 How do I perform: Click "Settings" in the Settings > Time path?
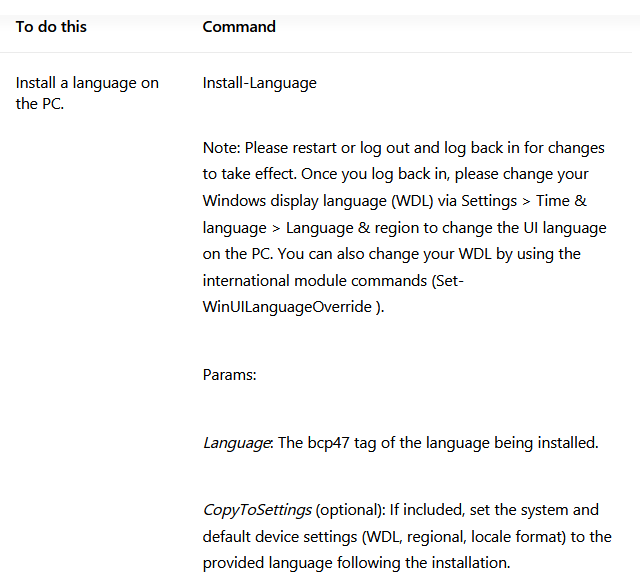(489, 201)
